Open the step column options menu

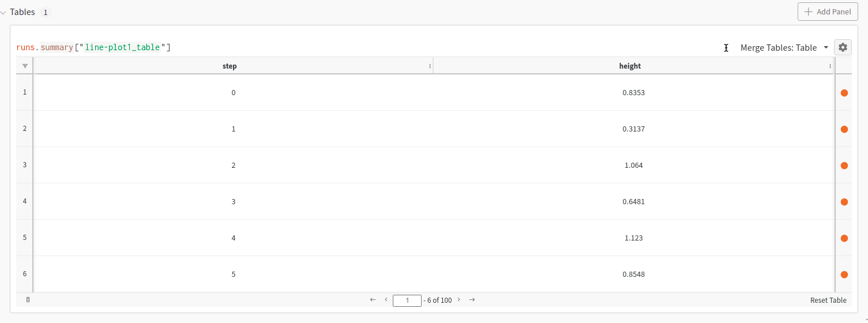[x=430, y=66]
